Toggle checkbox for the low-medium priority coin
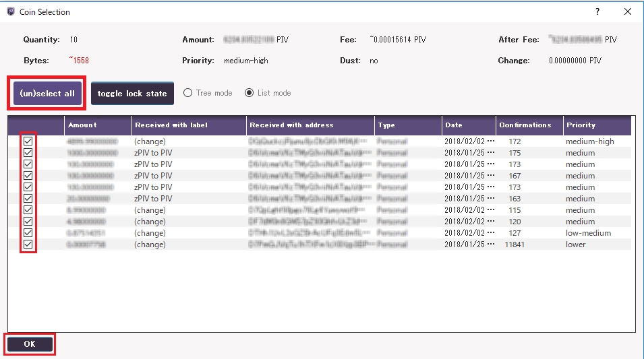Screen dimensions: 644x359 point(28,233)
